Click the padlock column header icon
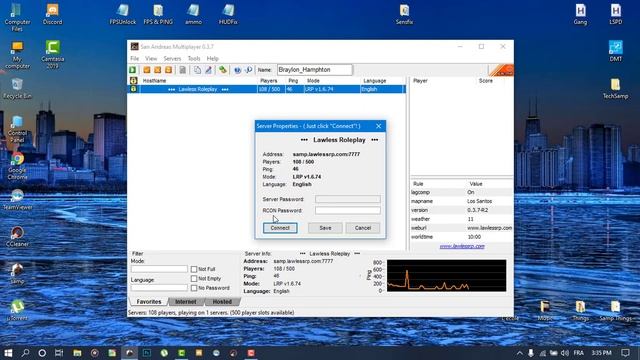The width and height of the screenshot is (640, 360). (x=133, y=81)
